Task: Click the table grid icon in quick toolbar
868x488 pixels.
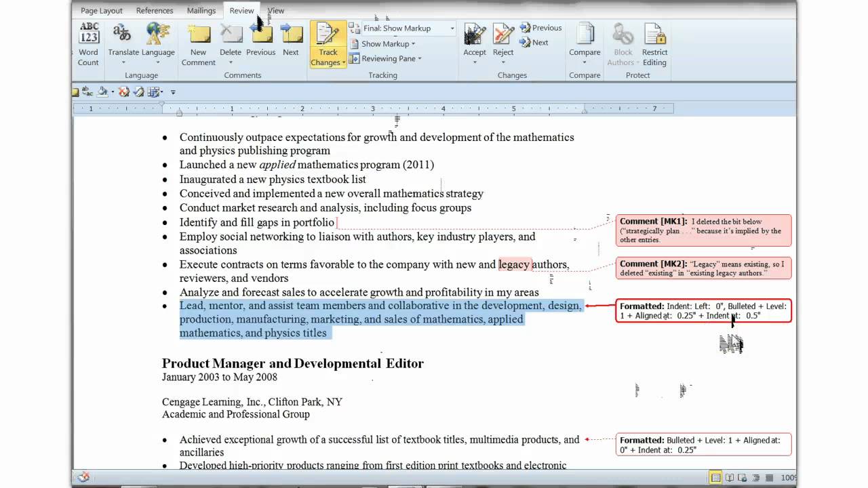Action: pyautogui.click(x=154, y=91)
